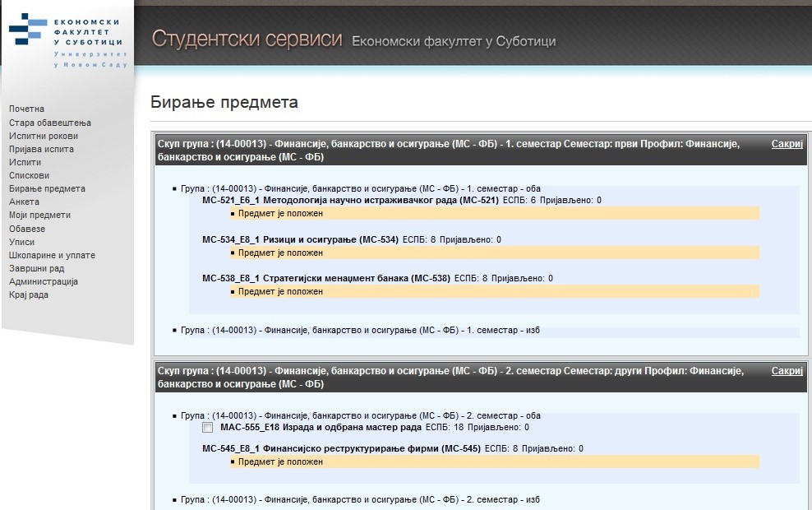Select Бирање предмета sidebar link

(x=47, y=188)
